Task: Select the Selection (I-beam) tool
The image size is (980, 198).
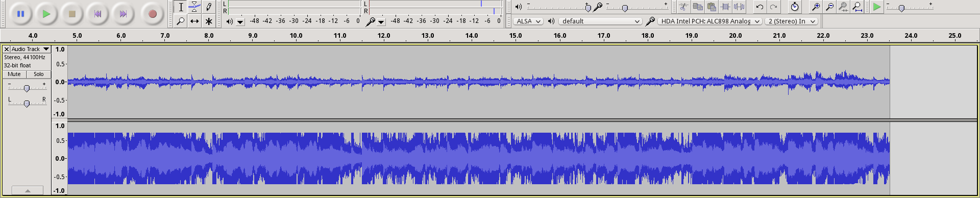Action: tap(181, 7)
